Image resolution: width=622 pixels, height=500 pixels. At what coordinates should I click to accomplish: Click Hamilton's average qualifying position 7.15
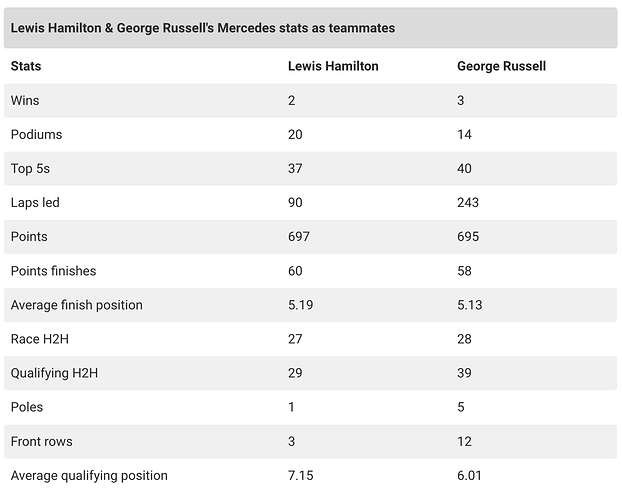[x=301, y=475]
